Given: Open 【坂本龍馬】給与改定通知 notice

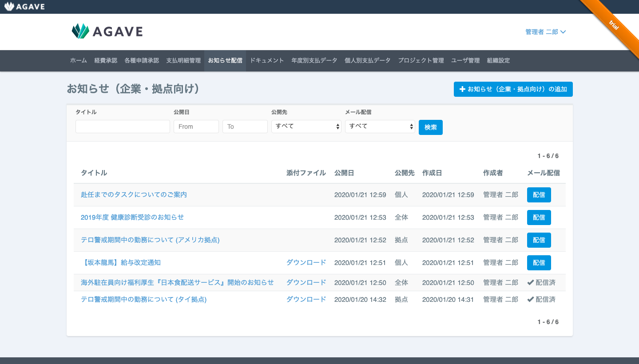Looking at the screenshot, I should (121, 263).
